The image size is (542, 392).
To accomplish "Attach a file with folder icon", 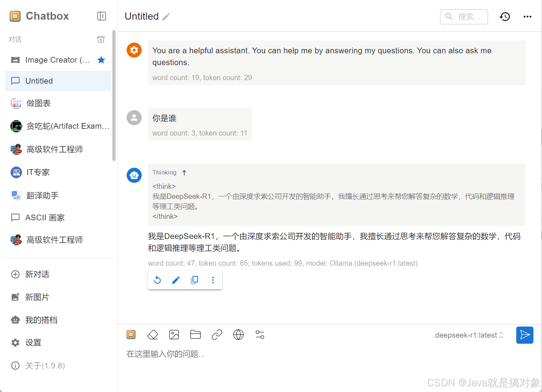I will click(196, 335).
